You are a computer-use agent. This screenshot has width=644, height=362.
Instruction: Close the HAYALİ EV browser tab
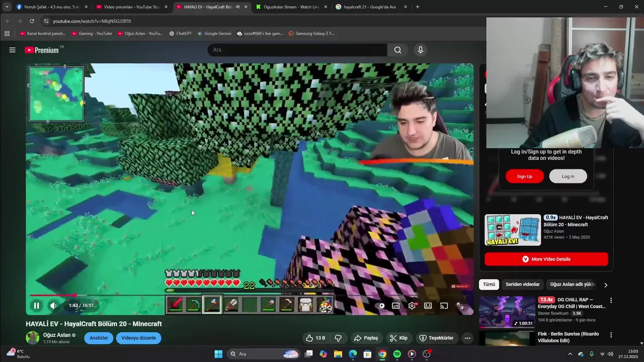pos(246,7)
